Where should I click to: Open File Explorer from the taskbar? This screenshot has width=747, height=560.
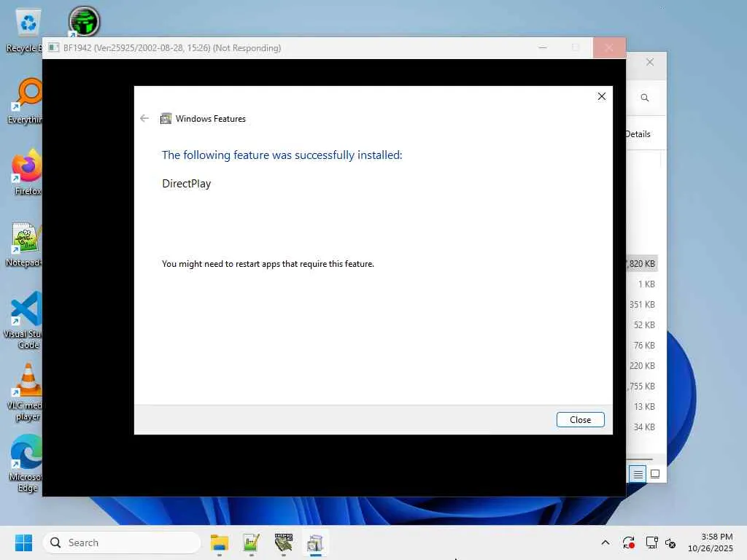pos(220,542)
